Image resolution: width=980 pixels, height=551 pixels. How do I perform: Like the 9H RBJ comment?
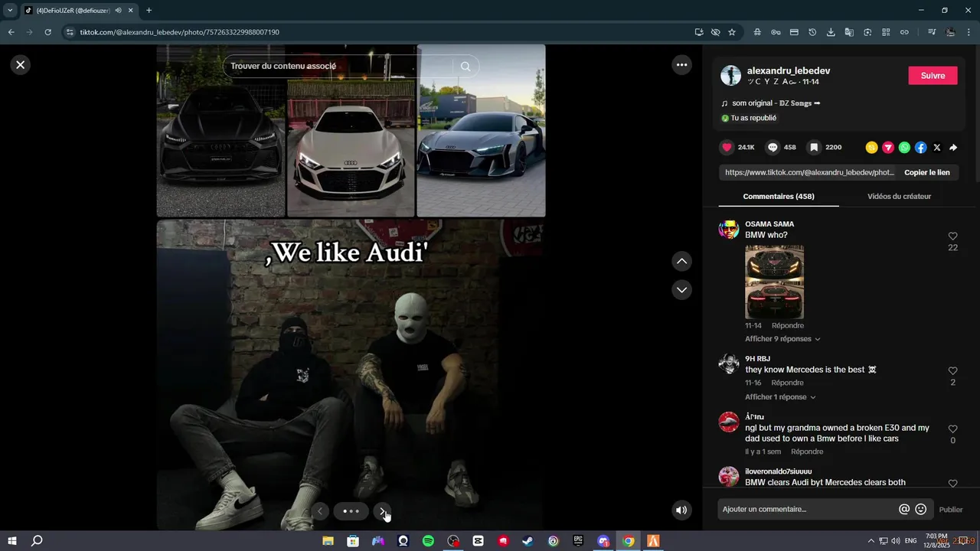point(952,371)
